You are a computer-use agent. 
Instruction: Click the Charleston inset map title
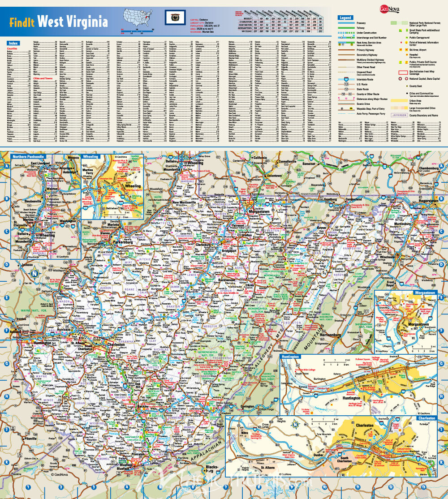pyautogui.click(x=426, y=418)
